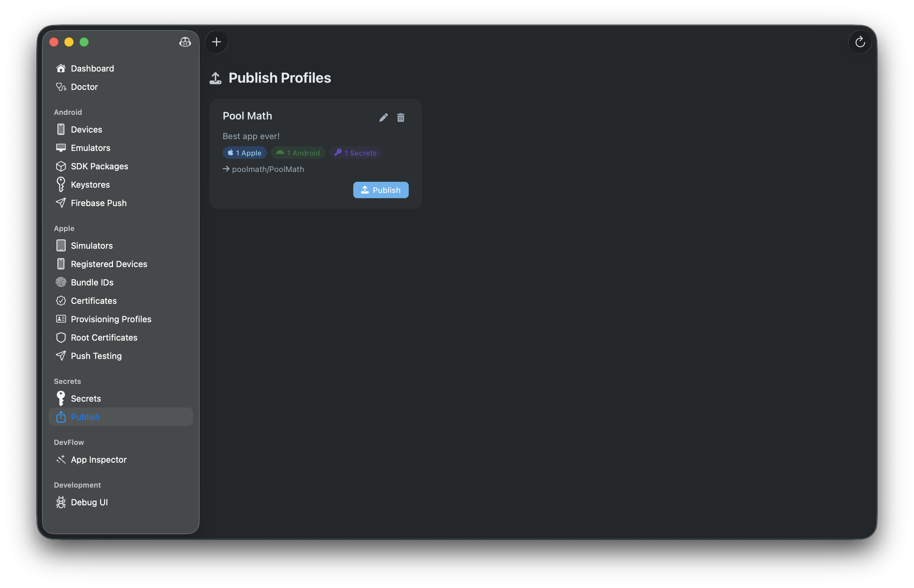914x588 pixels.
Task: Open Devices under Android
Action: [86, 129]
